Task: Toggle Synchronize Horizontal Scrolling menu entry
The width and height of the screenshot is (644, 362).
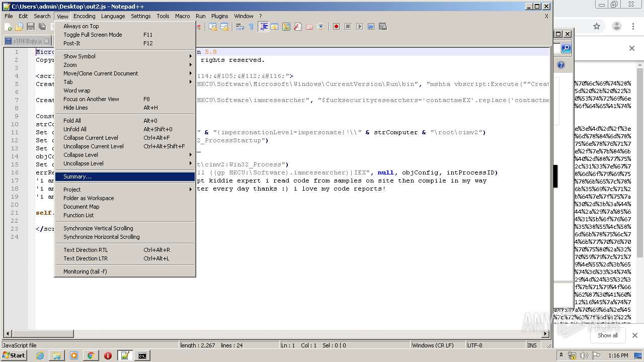Action: pyautogui.click(x=125, y=237)
